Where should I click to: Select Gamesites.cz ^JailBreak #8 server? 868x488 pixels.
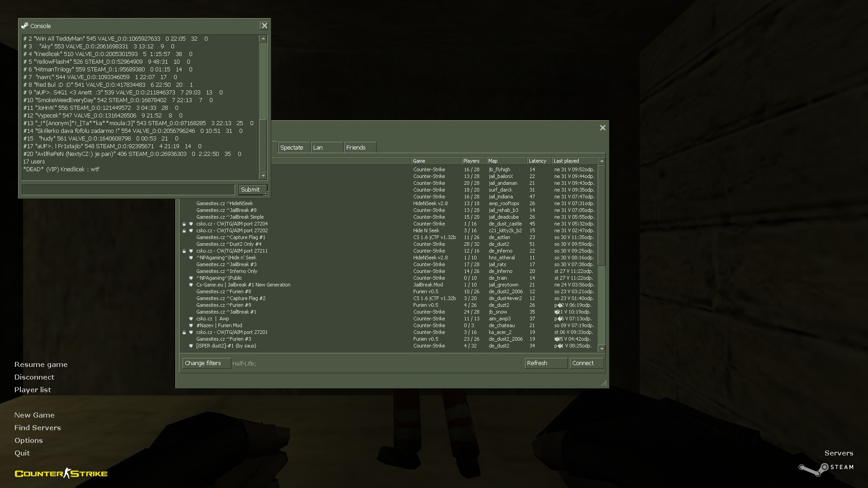[x=389, y=211]
